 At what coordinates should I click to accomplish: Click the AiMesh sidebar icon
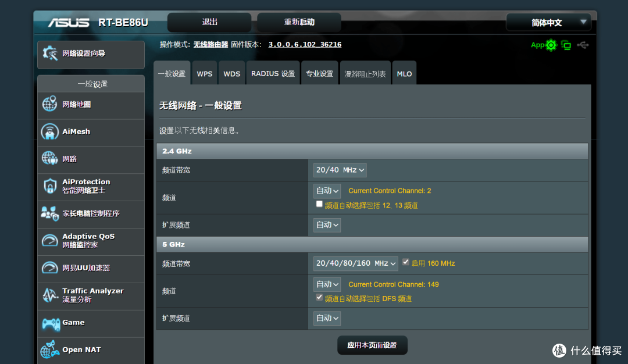tap(49, 131)
